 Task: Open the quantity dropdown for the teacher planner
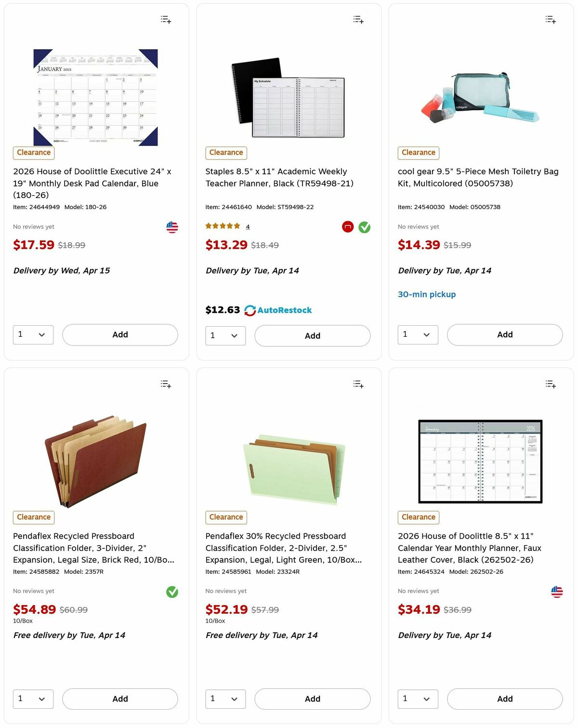click(225, 335)
